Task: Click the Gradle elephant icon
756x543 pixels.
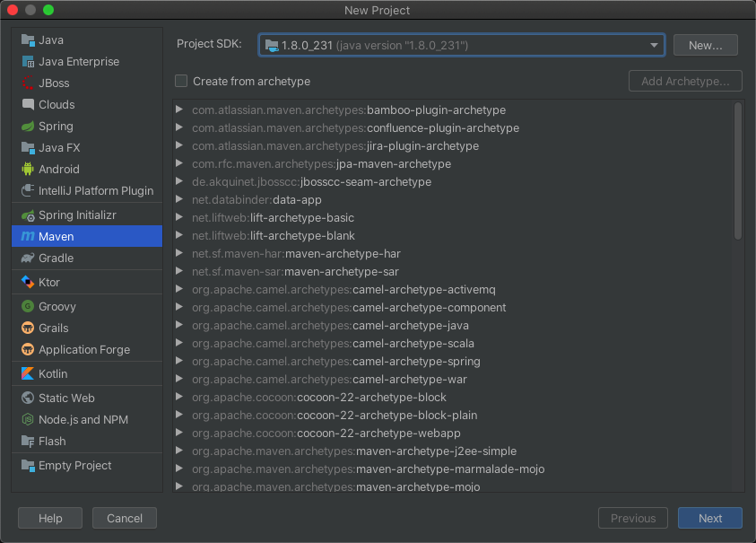Action: point(28,258)
